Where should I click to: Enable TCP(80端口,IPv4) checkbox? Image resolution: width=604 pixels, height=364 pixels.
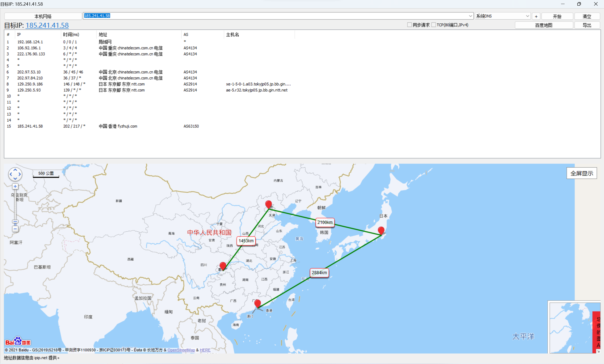(x=433, y=25)
